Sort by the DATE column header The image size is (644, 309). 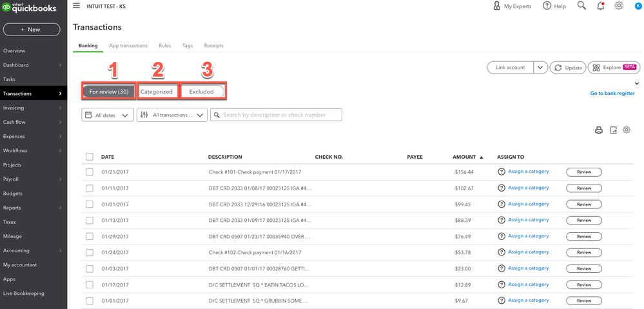click(x=108, y=157)
